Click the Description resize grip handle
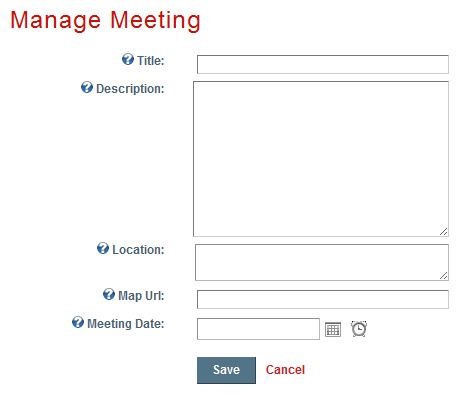This screenshot has height=395, width=468. coord(443,231)
